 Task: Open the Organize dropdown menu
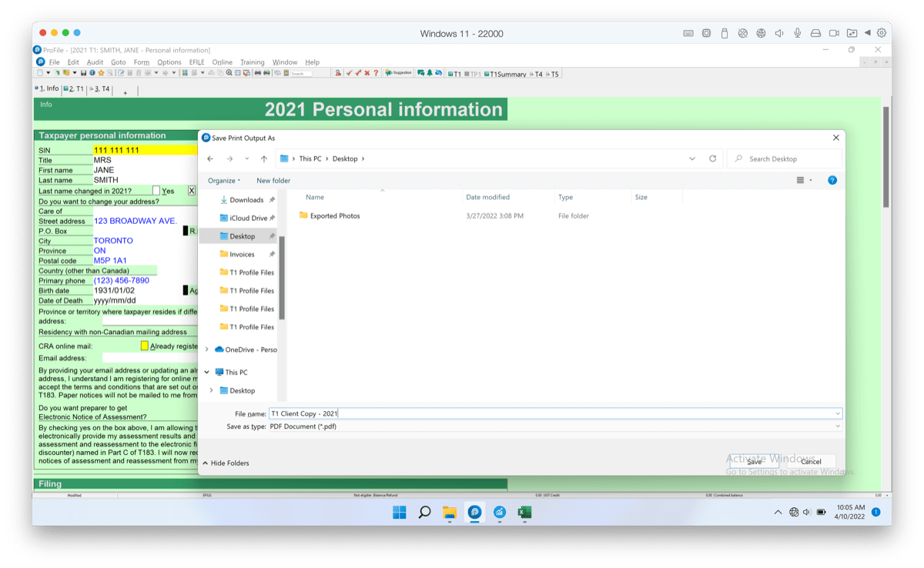[x=224, y=181]
